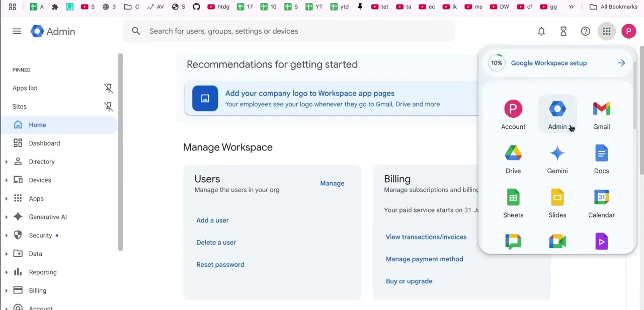
Task: Focus the search users, groups field
Action: coord(289,31)
